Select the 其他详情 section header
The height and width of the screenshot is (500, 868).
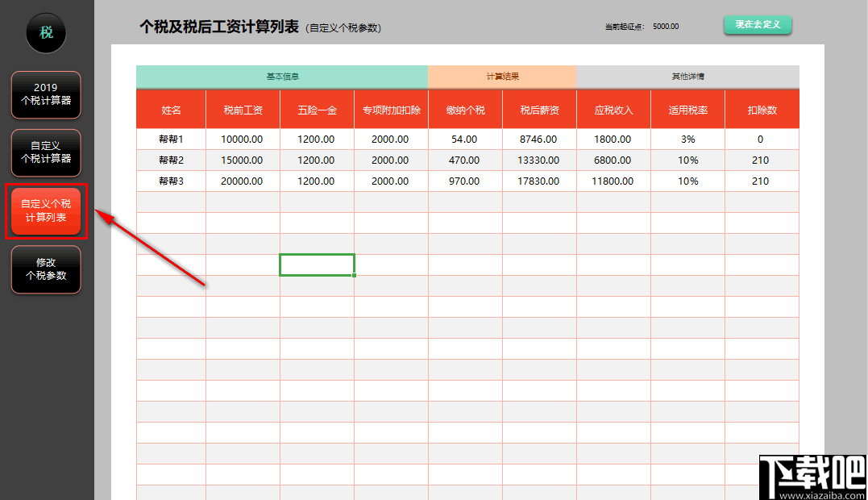(x=687, y=76)
